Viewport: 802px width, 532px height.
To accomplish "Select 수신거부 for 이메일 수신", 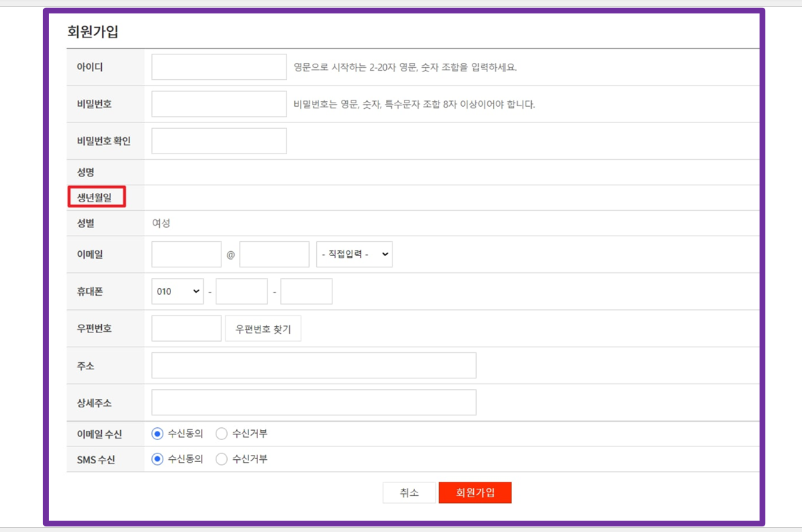I will [221, 434].
